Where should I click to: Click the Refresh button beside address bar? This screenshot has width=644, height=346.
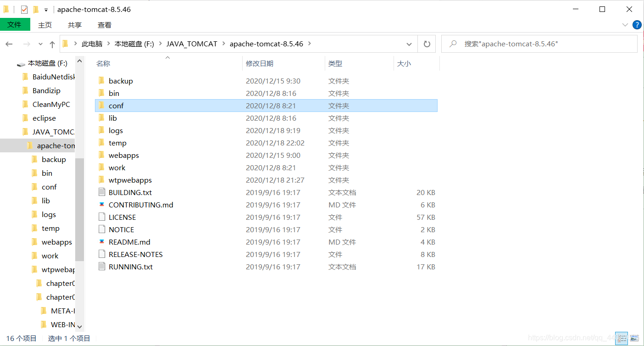[x=427, y=44]
